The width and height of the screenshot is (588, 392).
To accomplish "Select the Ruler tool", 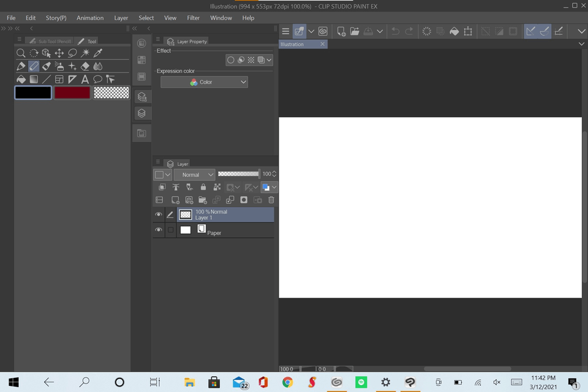I will click(72, 79).
